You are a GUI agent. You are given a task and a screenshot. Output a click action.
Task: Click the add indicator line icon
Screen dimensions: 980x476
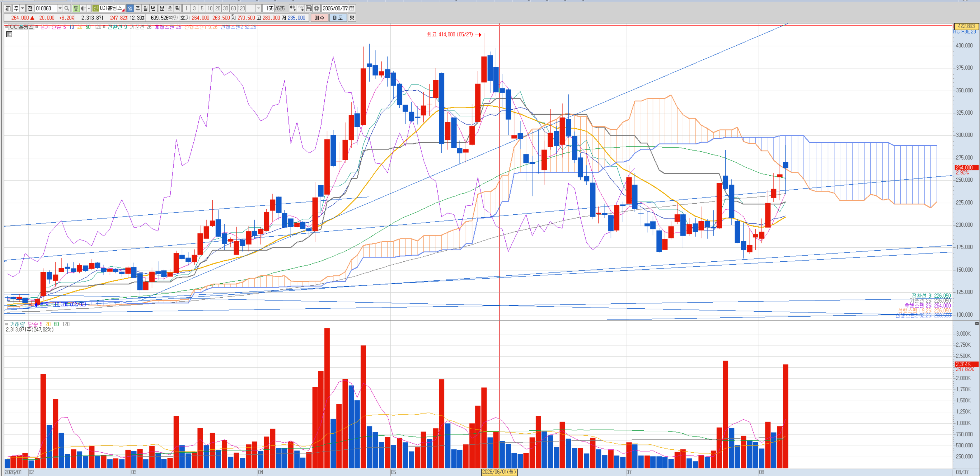click(300, 8)
